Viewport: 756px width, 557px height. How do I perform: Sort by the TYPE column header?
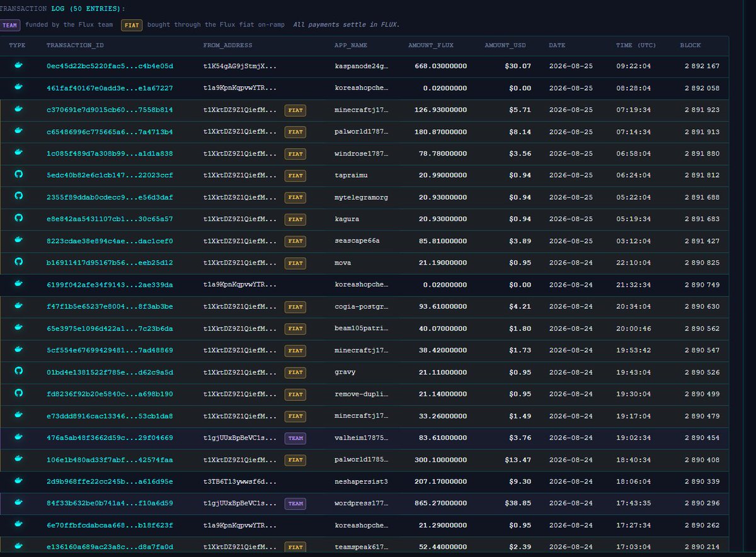click(17, 45)
